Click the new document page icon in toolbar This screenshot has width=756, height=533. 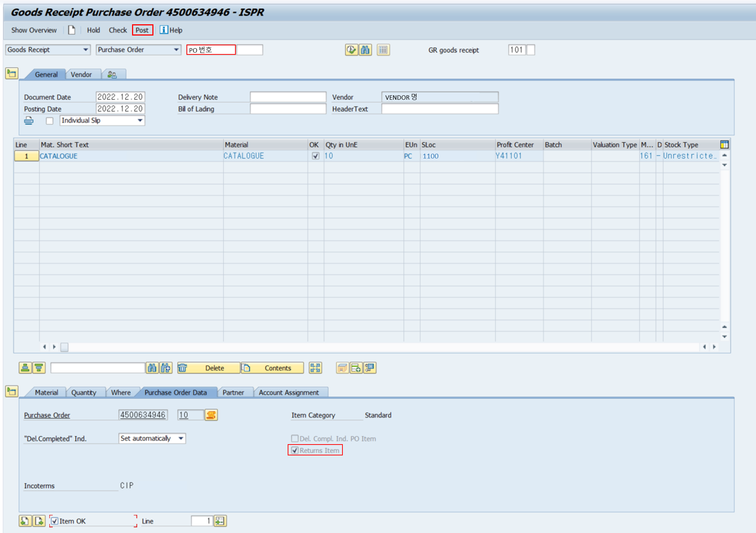point(71,30)
